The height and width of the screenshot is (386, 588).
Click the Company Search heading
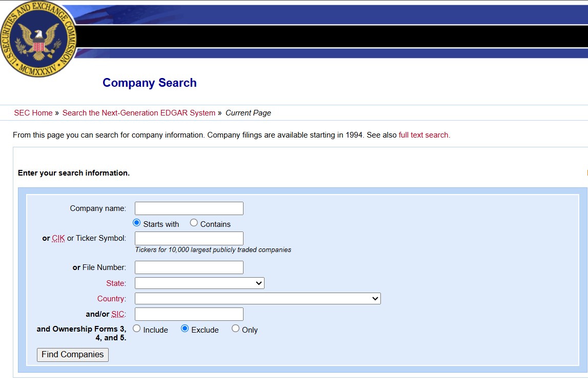[150, 83]
